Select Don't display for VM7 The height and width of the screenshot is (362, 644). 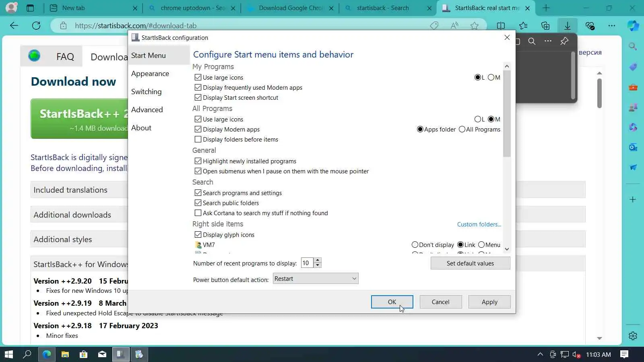pos(415,245)
